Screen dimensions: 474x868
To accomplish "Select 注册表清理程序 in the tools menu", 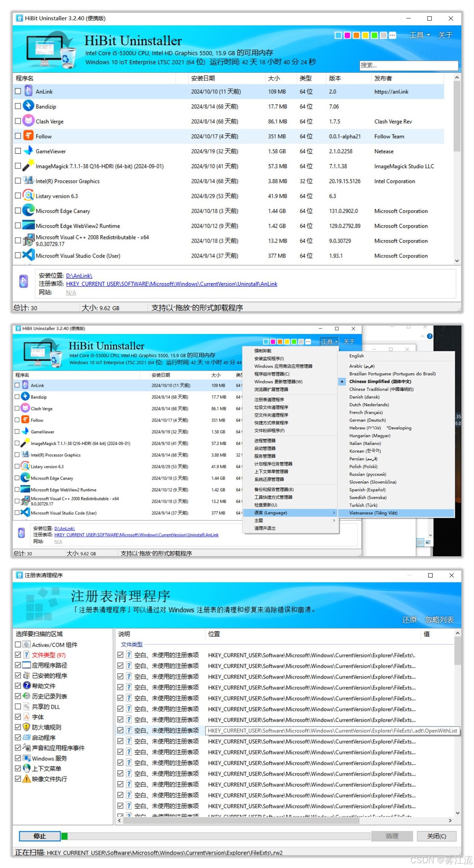I will [x=269, y=400].
